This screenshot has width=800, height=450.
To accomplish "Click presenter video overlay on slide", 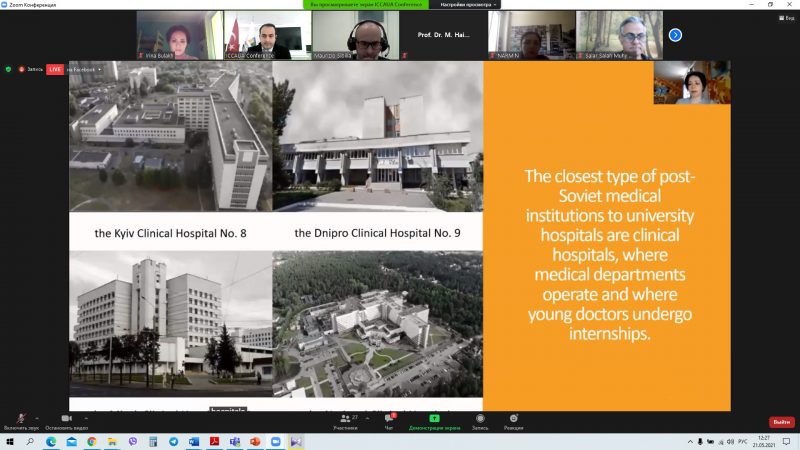I will click(692, 83).
